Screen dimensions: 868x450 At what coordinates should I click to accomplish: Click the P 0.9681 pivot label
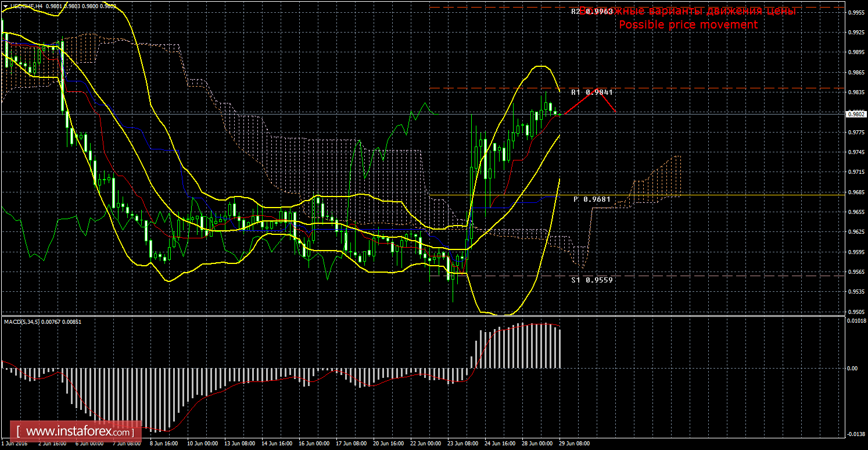pos(592,199)
